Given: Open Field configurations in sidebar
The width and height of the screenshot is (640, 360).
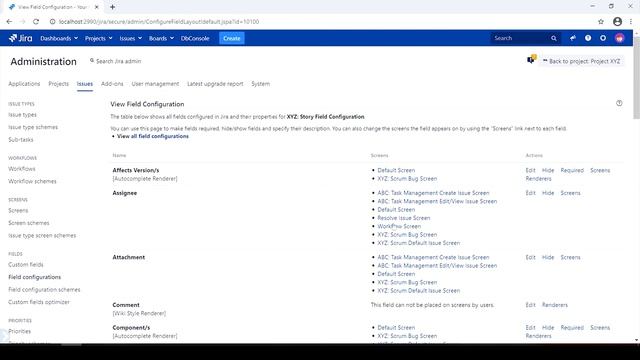Looking at the screenshot, I should tap(35, 277).
